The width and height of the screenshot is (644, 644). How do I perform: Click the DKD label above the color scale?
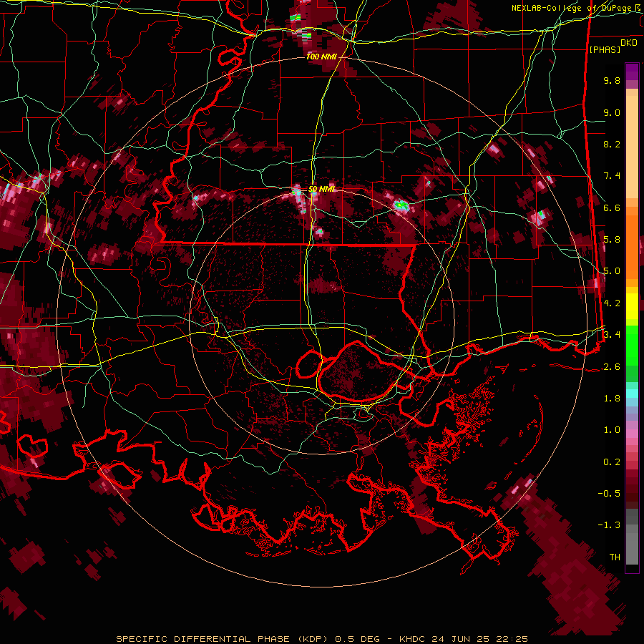(x=629, y=43)
